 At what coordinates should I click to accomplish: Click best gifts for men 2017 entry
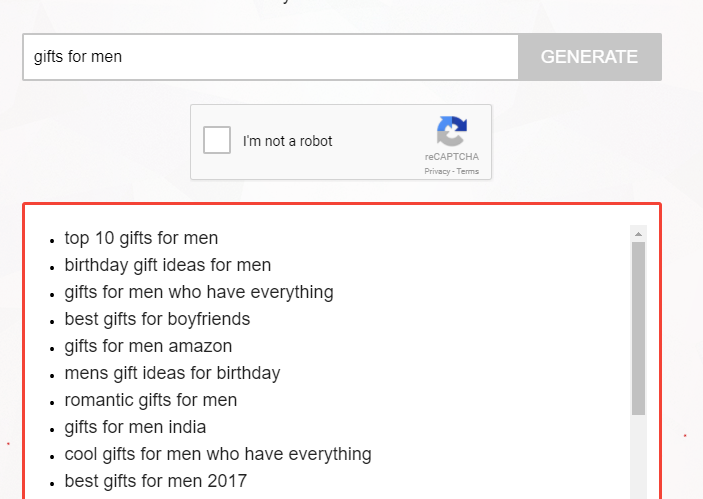point(156,481)
